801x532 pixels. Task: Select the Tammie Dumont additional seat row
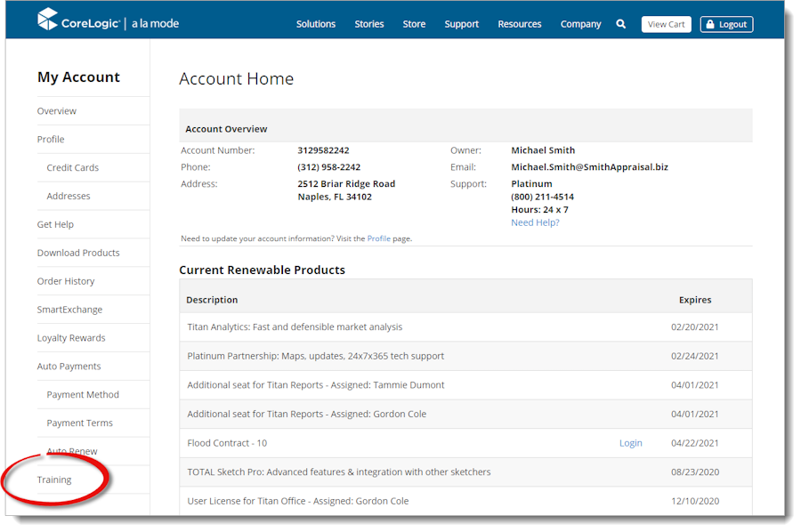point(465,385)
